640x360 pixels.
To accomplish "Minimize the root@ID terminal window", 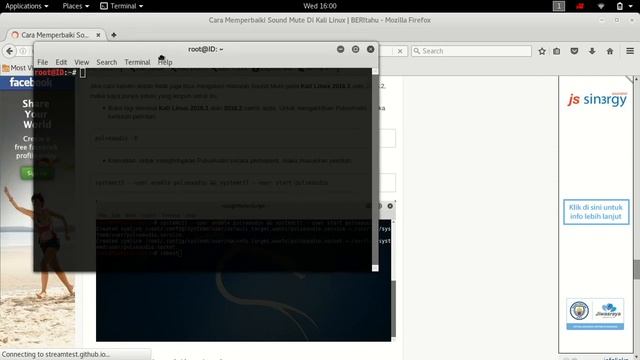I will pyautogui.click(x=340, y=49).
